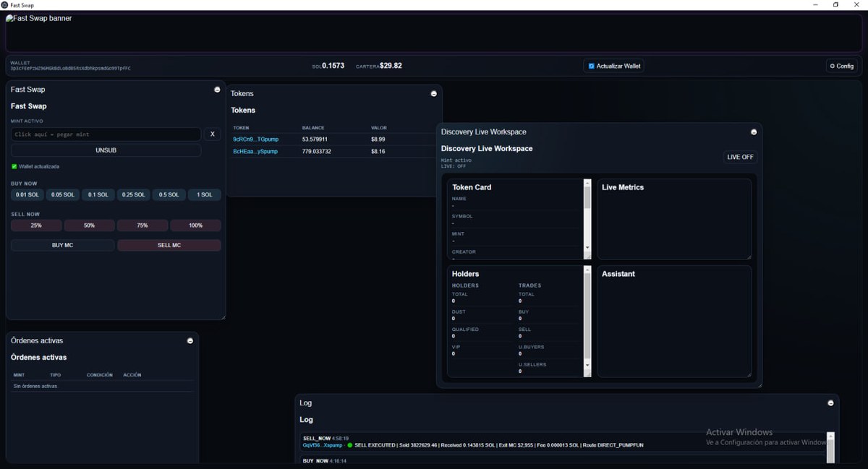Click the $8.99 token value
The width and height of the screenshot is (868, 469).
378,139
